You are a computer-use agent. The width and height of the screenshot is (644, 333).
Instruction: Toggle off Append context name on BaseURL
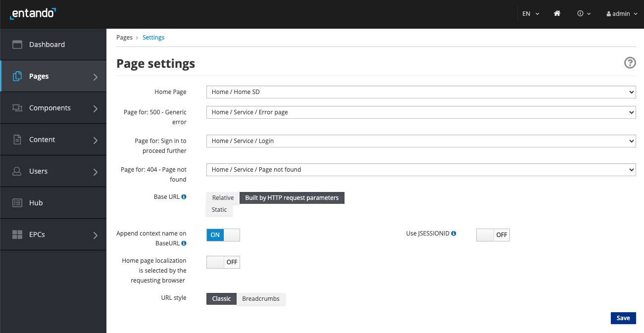tap(223, 235)
